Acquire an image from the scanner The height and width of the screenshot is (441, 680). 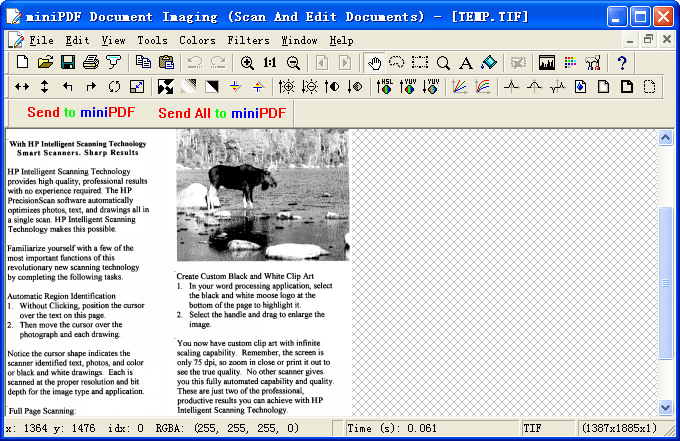(114, 63)
